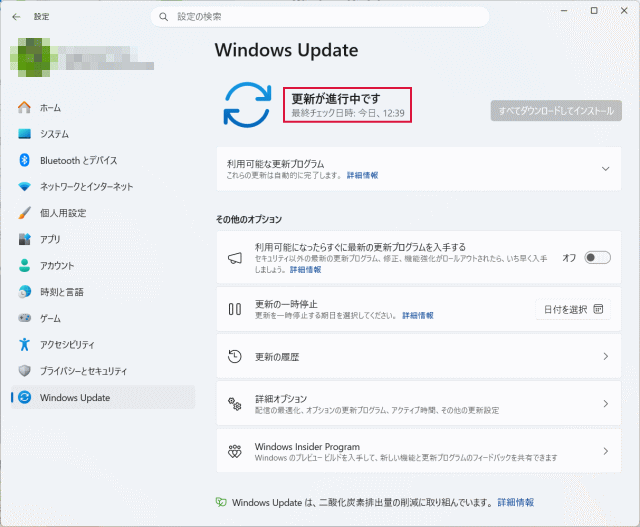The height and width of the screenshot is (527, 640).
Task: Click the 更新の履歴 row label
Action: pos(277,357)
